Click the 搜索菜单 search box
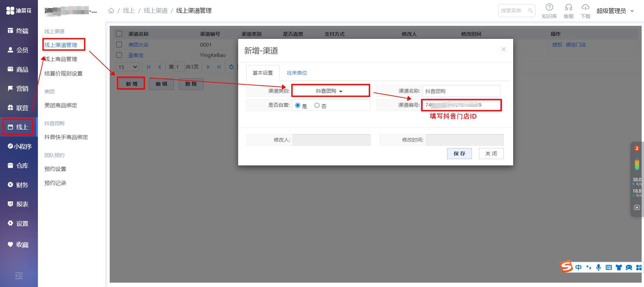Viewport: 644px width, 287px height. pos(517,11)
